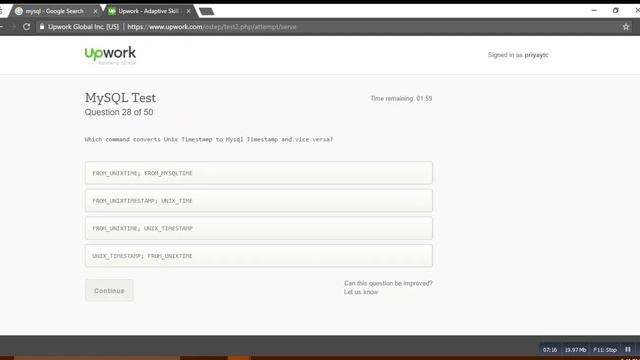Select answer FROM_UNIXTIME; FROM_MYSQLTIME
The image size is (640, 360).
coord(259,173)
